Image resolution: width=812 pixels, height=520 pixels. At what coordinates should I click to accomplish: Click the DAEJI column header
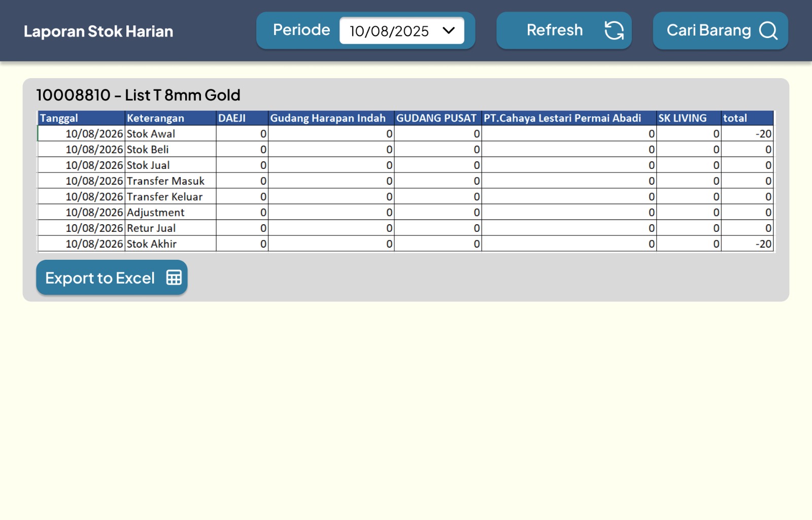click(242, 118)
